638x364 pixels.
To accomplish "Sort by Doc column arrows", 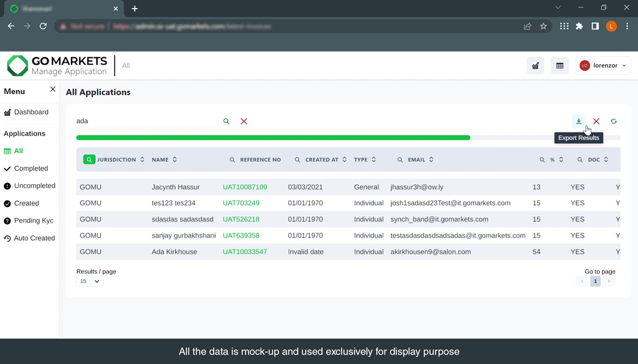I will pyautogui.click(x=606, y=159).
